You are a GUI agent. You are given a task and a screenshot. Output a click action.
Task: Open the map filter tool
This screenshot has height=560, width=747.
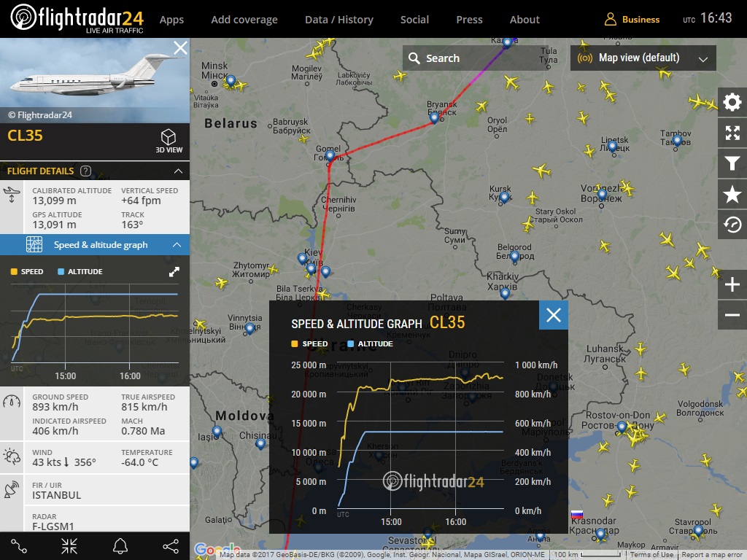pyautogui.click(x=732, y=163)
